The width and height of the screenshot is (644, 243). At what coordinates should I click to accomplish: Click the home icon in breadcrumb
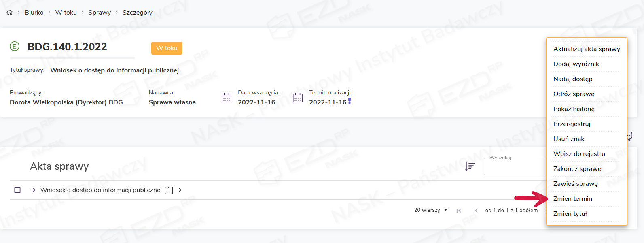(10, 12)
